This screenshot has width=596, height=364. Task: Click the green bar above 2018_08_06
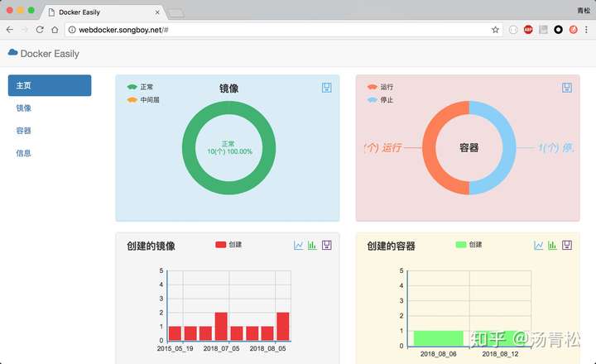(x=438, y=338)
